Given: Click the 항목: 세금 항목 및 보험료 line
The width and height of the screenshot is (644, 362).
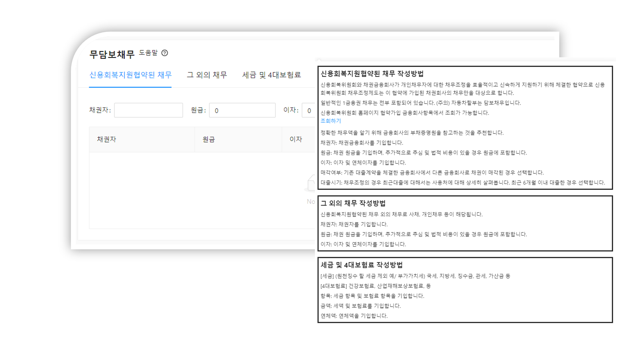Looking at the screenshot, I should (373, 296).
